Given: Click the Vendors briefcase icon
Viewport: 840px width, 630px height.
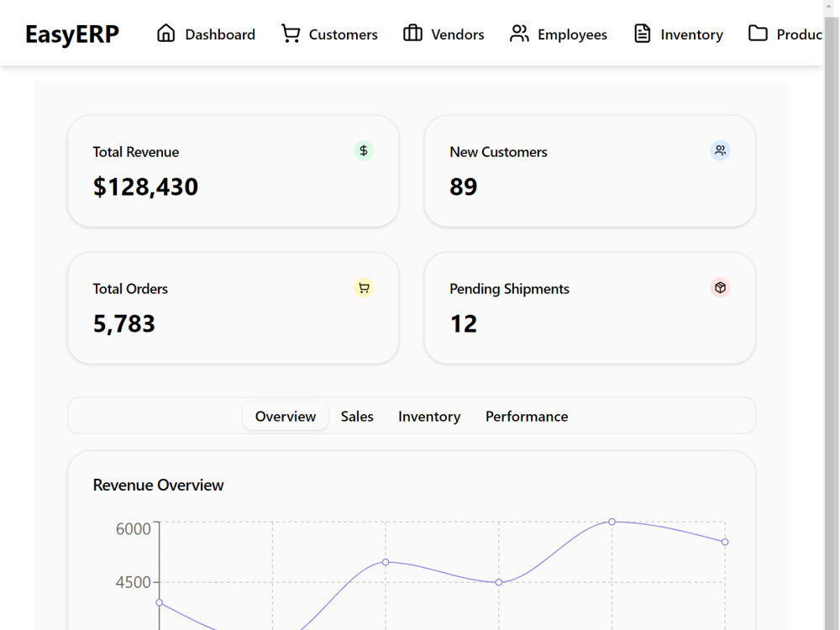Looking at the screenshot, I should click(412, 34).
